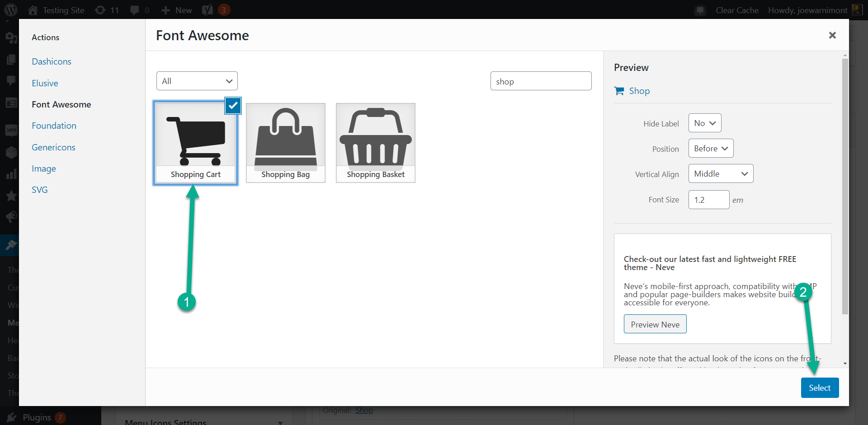The width and height of the screenshot is (868, 425).
Task: Open the Position dropdown set to Before
Action: [710, 148]
